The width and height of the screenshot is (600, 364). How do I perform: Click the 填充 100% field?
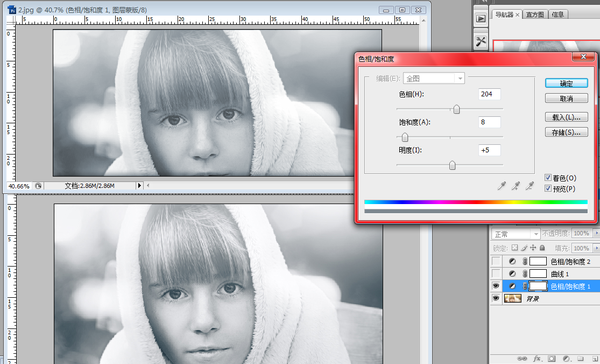point(581,248)
